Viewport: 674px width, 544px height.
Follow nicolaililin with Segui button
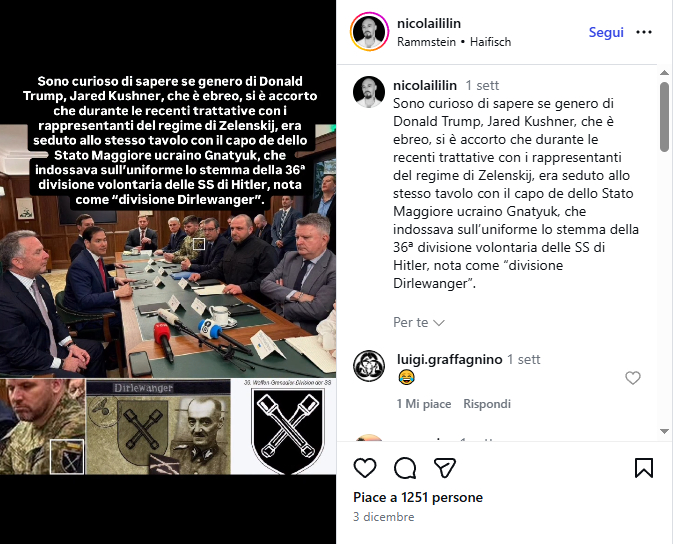point(606,32)
